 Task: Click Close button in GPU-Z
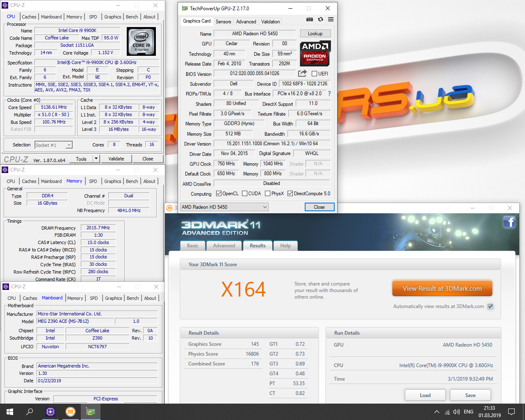319,207
